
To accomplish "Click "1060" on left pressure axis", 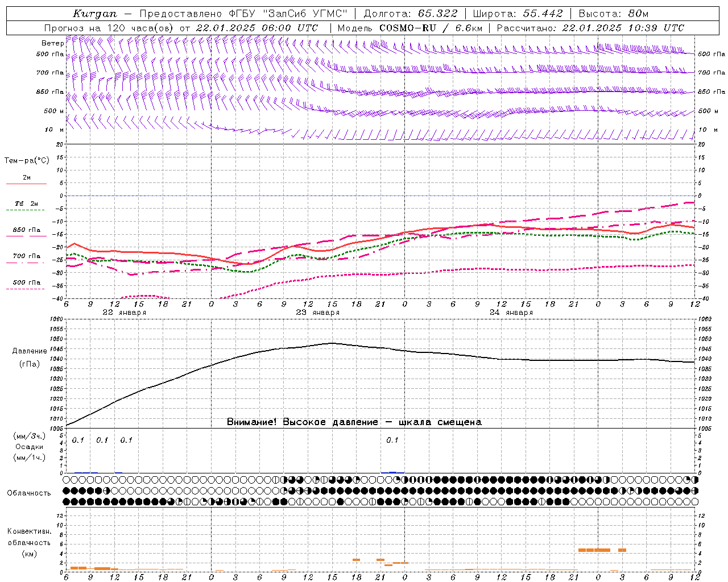I will click(56, 319).
